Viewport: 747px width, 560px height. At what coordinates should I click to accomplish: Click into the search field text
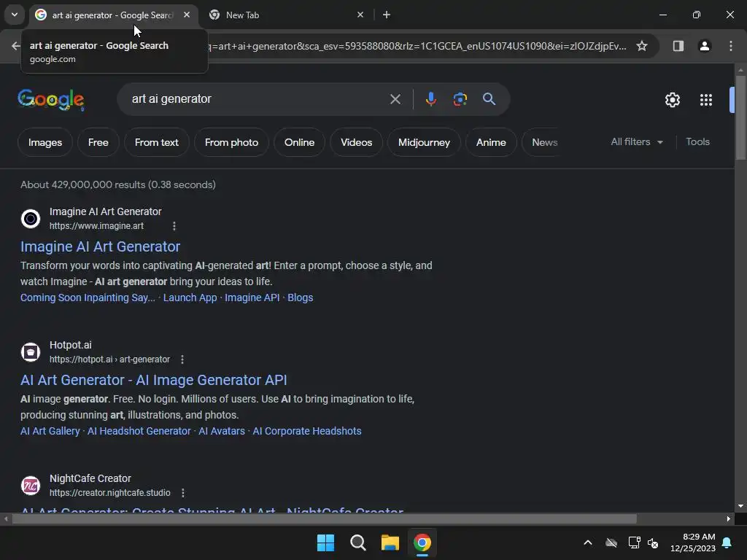pyautogui.click(x=171, y=98)
